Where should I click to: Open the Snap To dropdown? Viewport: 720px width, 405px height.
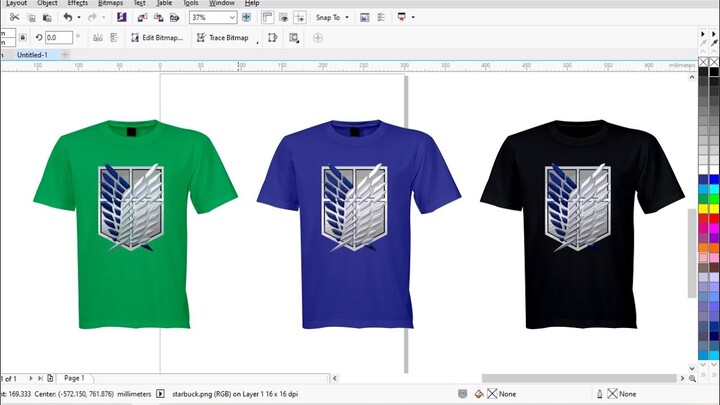tap(332, 17)
